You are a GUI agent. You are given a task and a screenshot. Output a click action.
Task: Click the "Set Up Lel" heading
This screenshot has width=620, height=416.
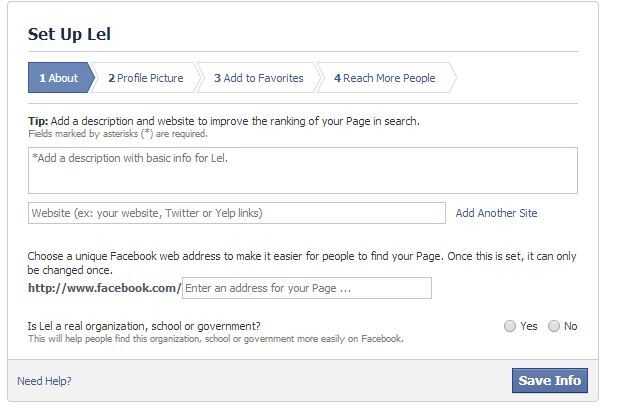69,34
